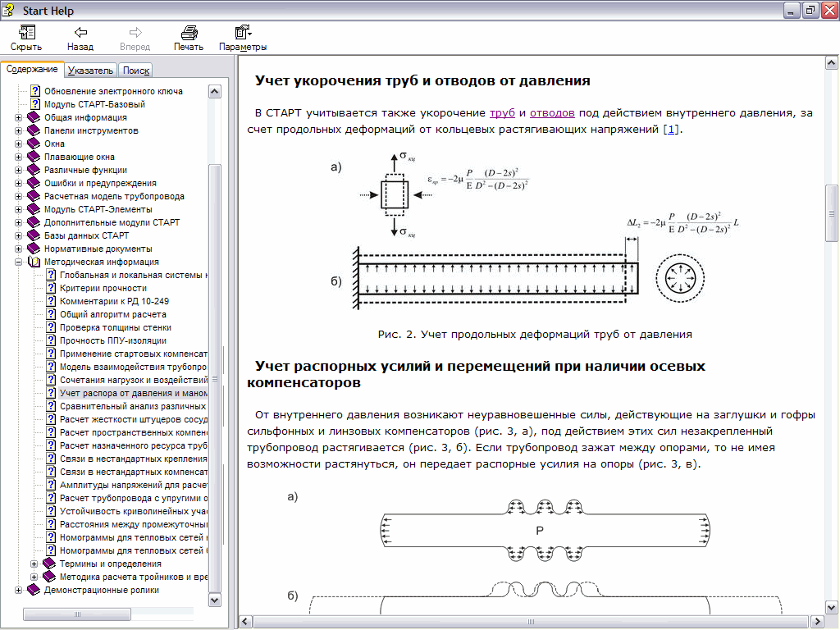
Task: Expand the Общая информация node
Action: coord(19,117)
